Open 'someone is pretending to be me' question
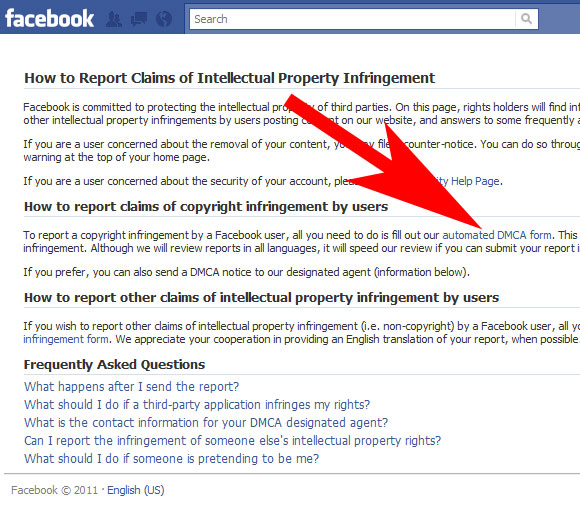 [x=172, y=459]
